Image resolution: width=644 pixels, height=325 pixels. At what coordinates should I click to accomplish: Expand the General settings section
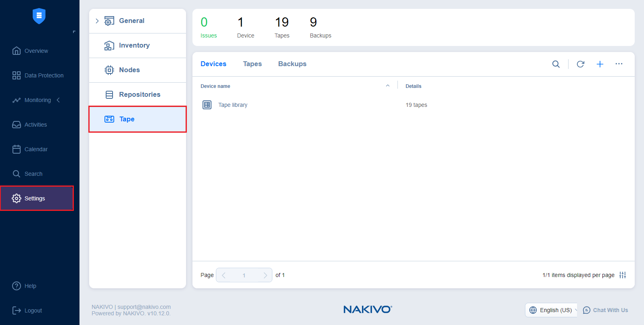coord(97,21)
